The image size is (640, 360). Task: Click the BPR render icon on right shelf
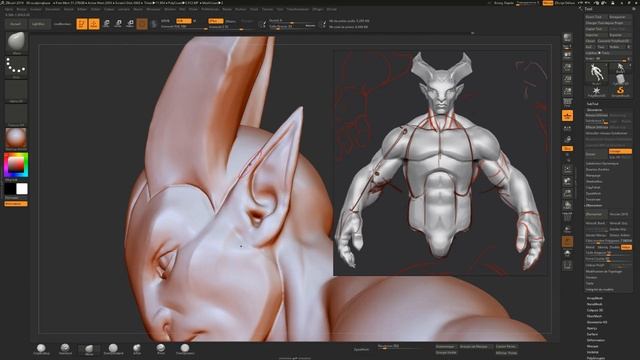(567, 39)
